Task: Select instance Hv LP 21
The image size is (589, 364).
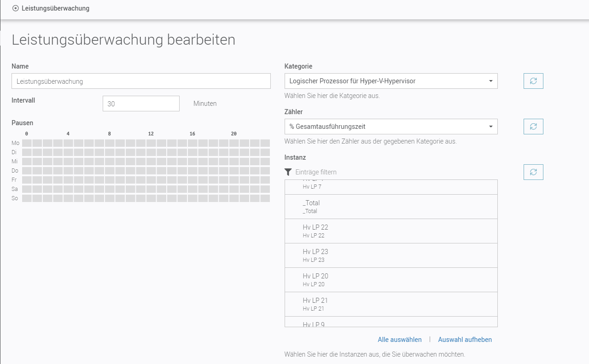Action: click(x=391, y=304)
